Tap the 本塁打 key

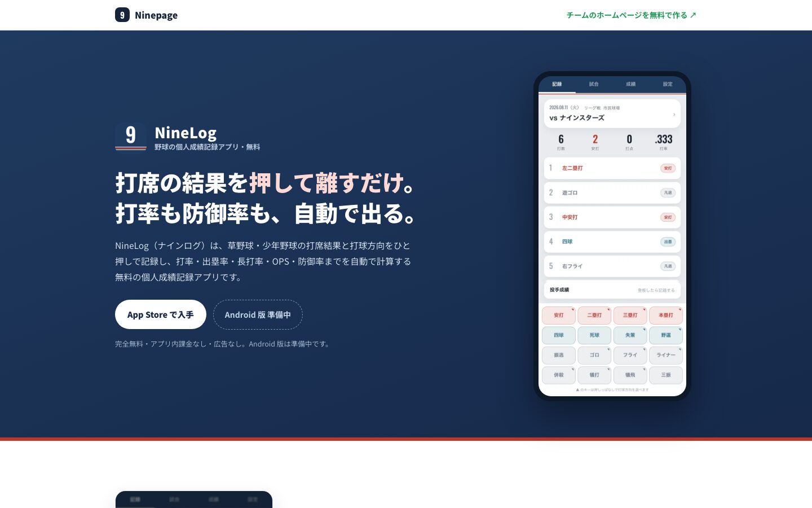pos(666,316)
